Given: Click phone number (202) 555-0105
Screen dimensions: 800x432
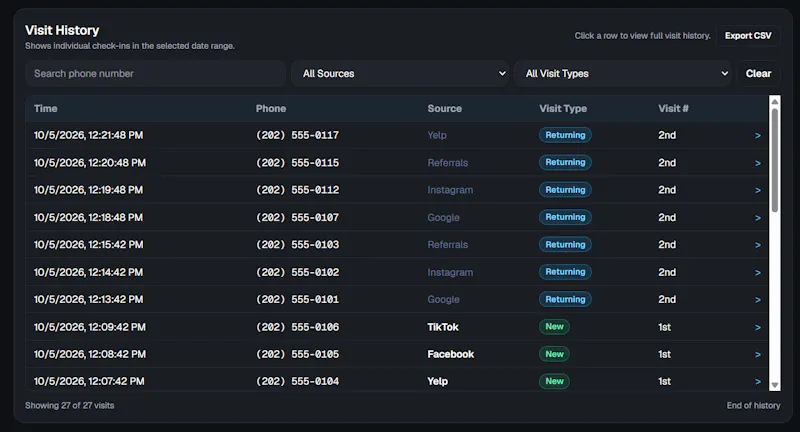Looking at the screenshot, I should [x=297, y=354].
